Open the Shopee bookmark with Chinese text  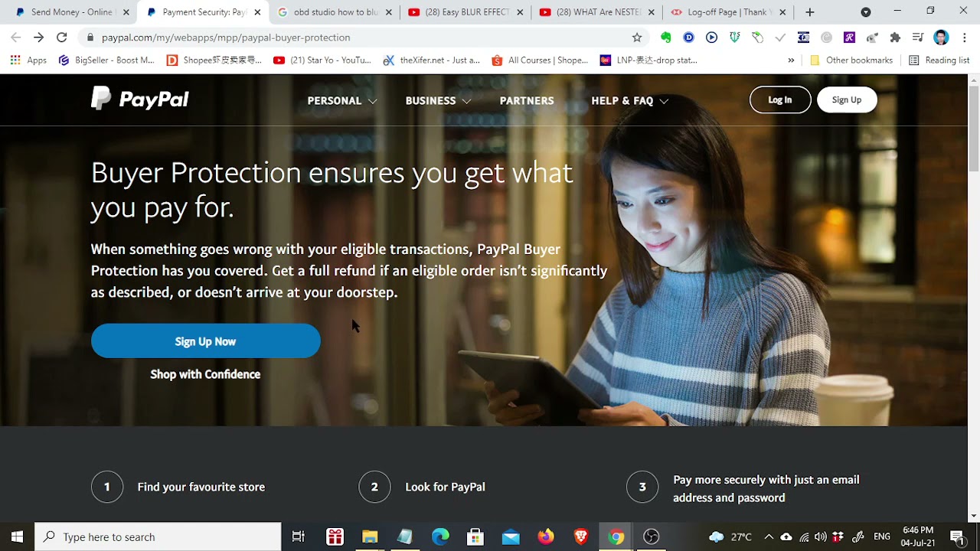pyautogui.click(x=214, y=60)
